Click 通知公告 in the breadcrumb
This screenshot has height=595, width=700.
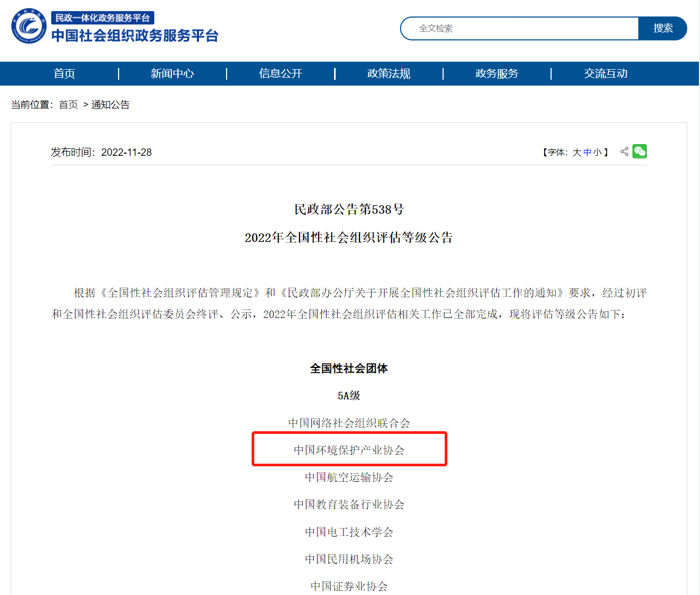click(x=111, y=105)
